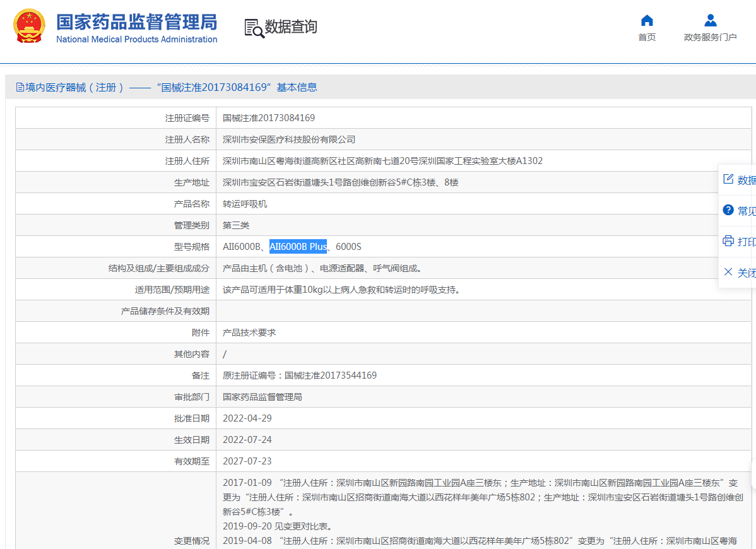Click 结构及组成/主要组成成分 label
The width and height of the screenshot is (756, 549).
[158, 268]
